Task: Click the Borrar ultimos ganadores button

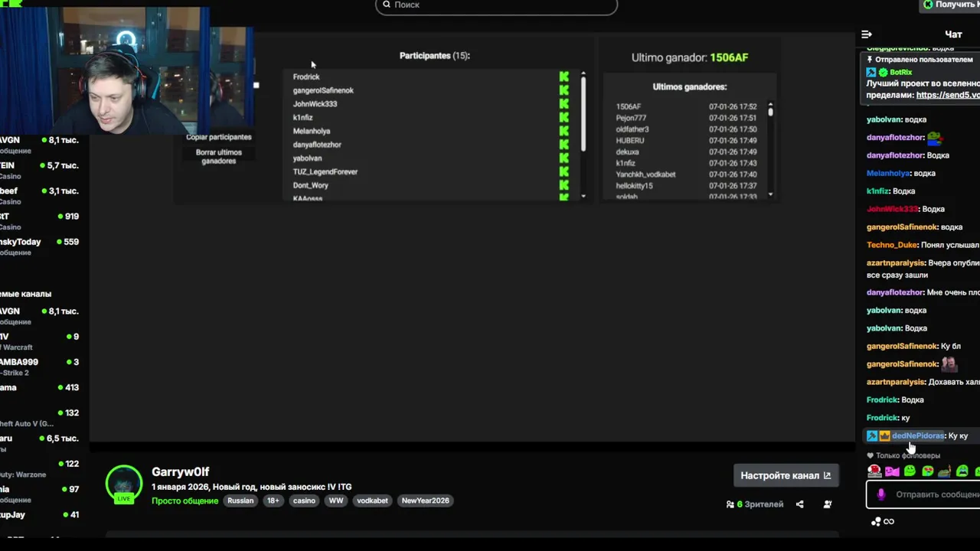Action: tap(219, 157)
